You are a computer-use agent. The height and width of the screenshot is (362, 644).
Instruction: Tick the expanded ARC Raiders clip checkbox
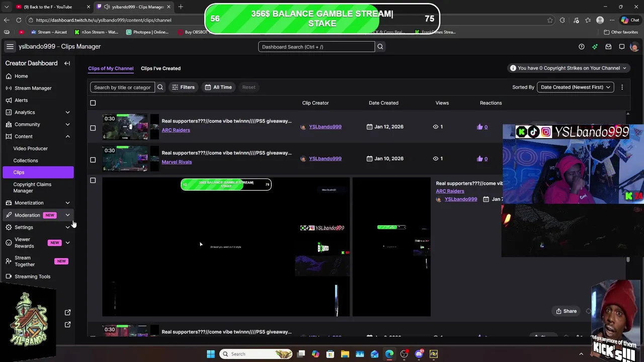coord(93,180)
